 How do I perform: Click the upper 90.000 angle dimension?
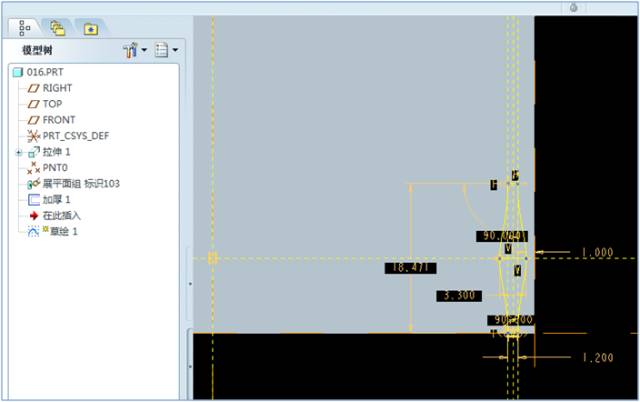502,236
